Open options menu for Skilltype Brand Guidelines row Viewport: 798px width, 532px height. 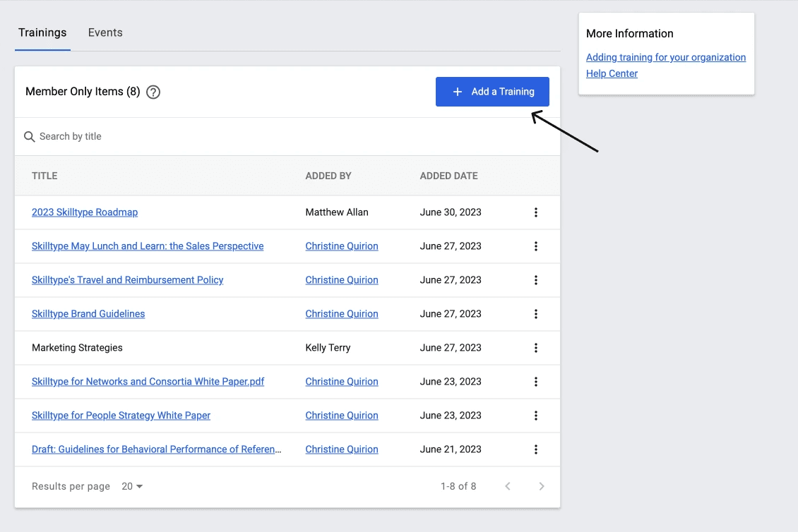(536, 314)
